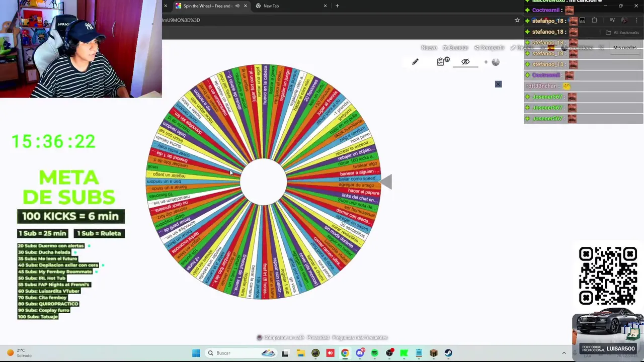Open File Explorer from the taskbar
This screenshot has height=362, width=644.
300,353
